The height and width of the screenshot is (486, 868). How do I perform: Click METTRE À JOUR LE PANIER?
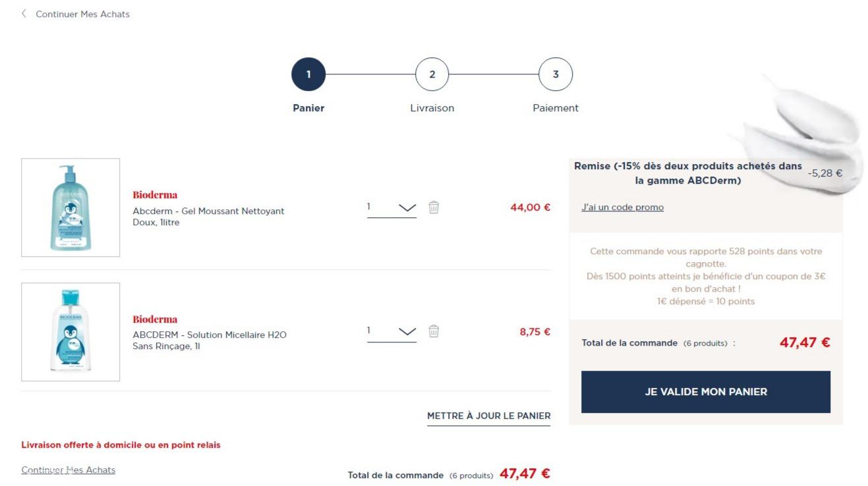click(x=488, y=416)
